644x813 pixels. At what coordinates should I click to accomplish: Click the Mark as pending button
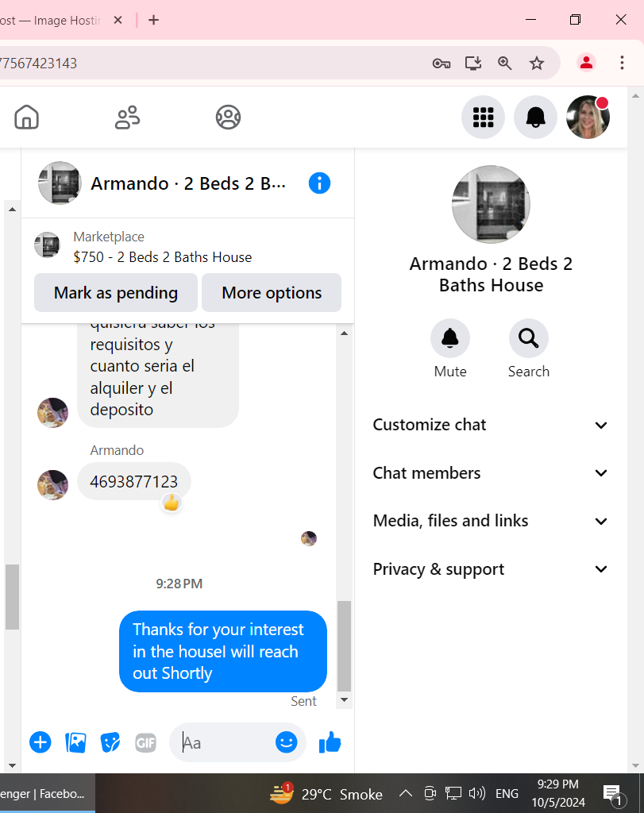(x=116, y=292)
